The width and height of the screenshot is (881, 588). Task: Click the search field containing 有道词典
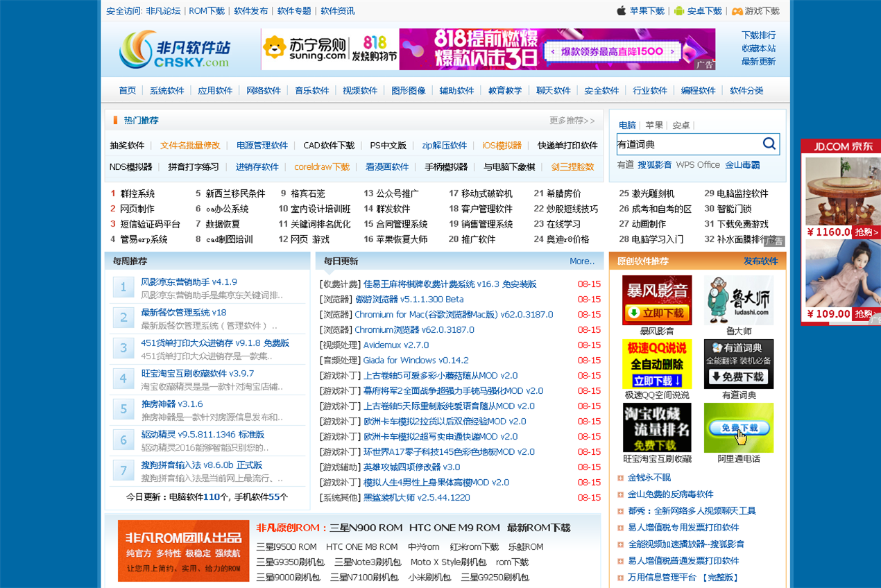pyautogui.click(x=688, y=144)
